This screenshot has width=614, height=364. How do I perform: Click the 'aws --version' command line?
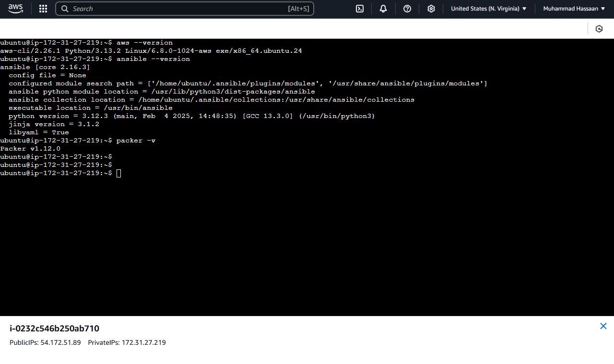pos(86,43)
